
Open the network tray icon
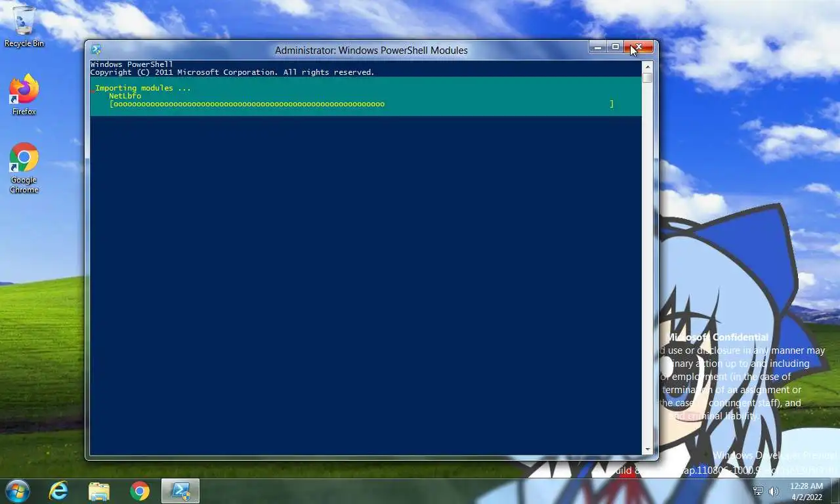pyautogui.click(x=758, y=491)
